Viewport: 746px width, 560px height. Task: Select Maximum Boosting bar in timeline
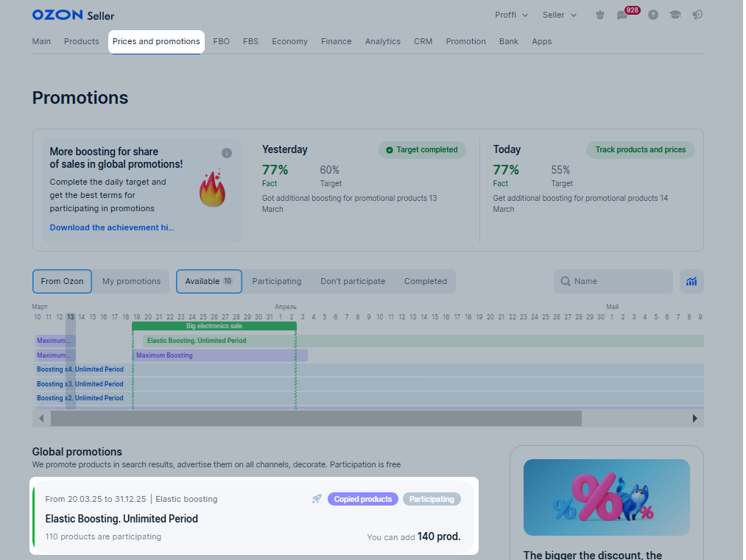point(219,355)
